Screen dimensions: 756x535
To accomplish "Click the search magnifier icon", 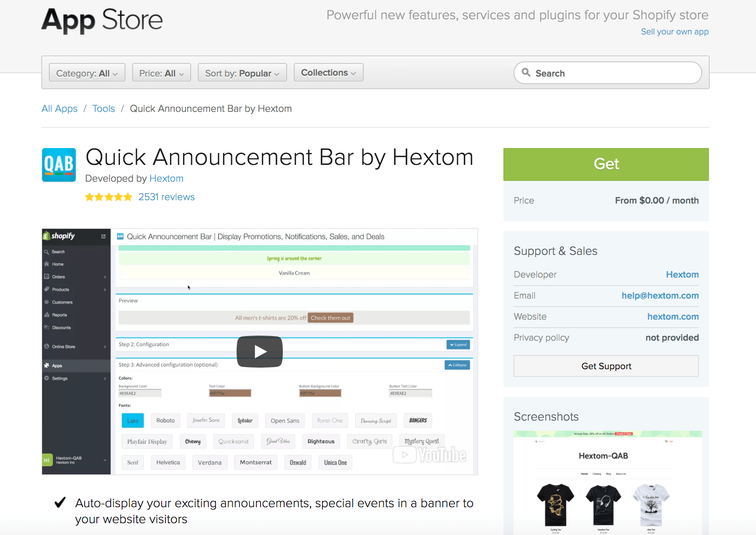I will 526,72.
